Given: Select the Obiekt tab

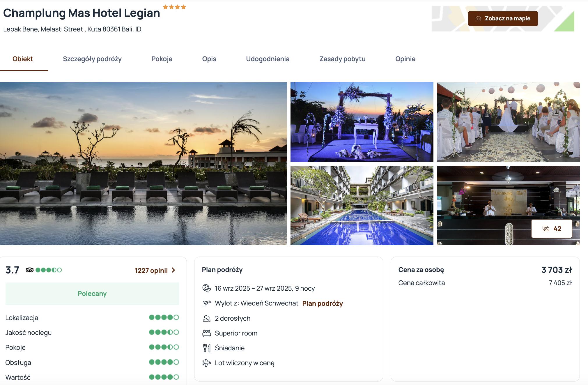Looking at the screenshot, I should point(23,59).
